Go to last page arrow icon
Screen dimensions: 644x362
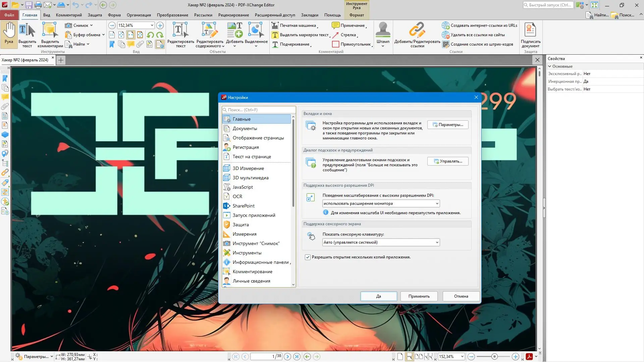(x=297, y=357)
